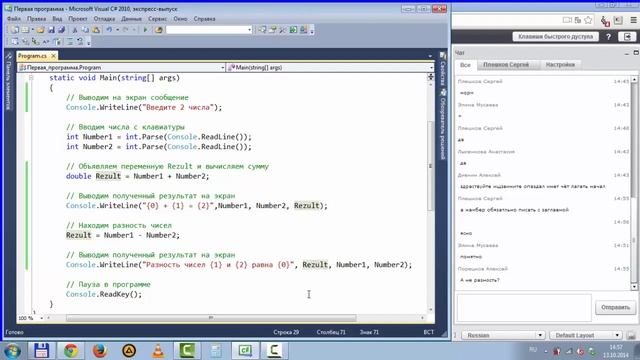The height and width of the screenshot is (360, 640).
Task: Click the browser hamburger menu icon
Action: tap(633, 20)
